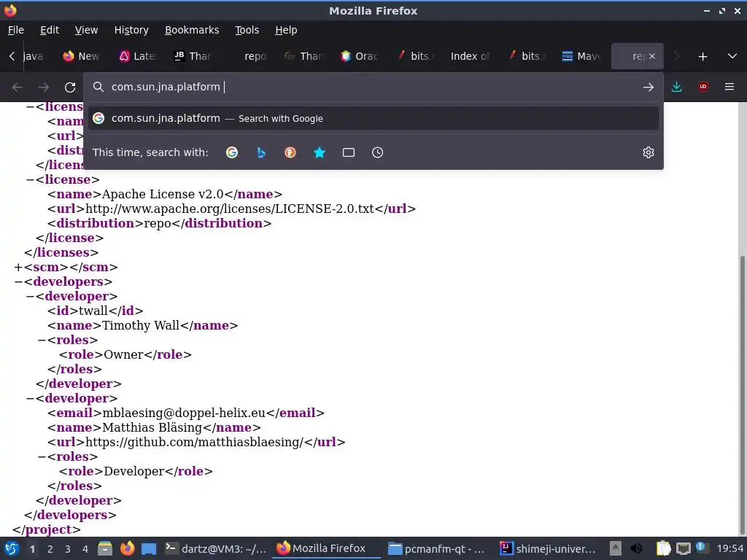This screenshot has height=560, width=747.
Task: List all tabs with the dropdown chevron
Action: point(732,56)
